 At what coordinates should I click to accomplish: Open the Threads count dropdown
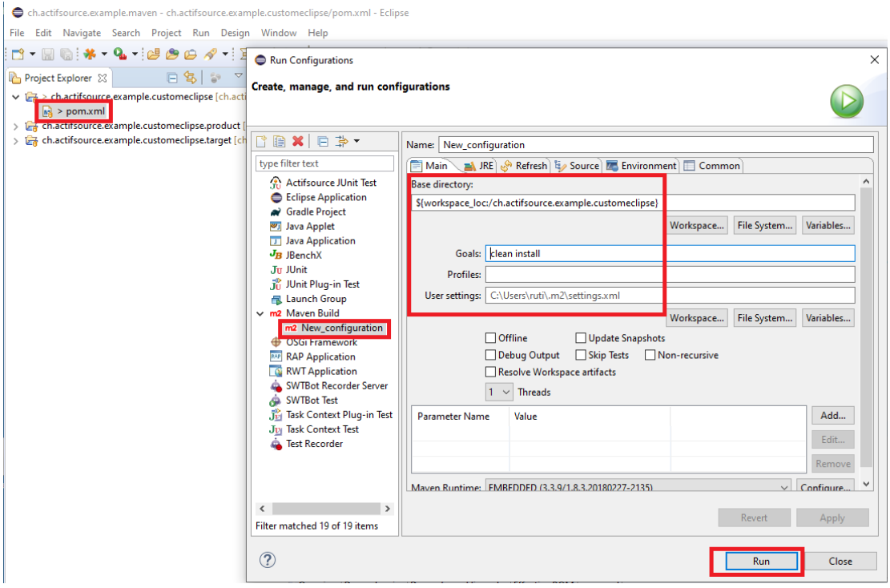coord(500,392)
